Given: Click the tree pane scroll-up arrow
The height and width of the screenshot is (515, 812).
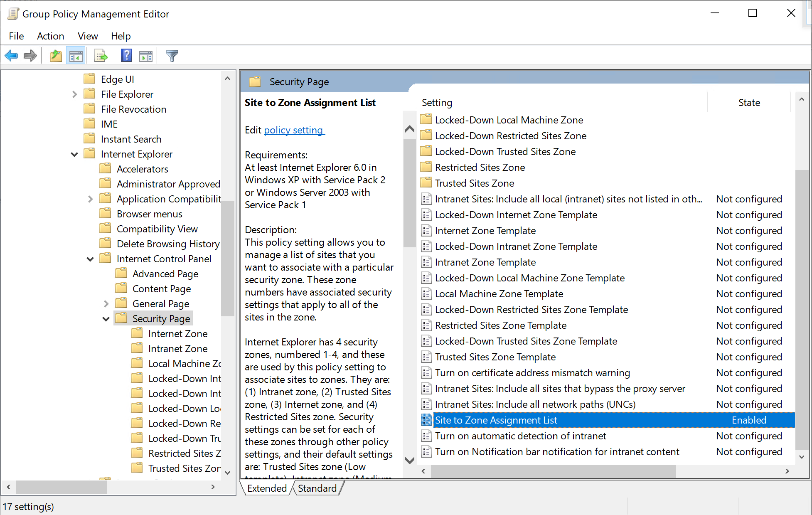Looking at the screenshot, I should tap(227, 79).
